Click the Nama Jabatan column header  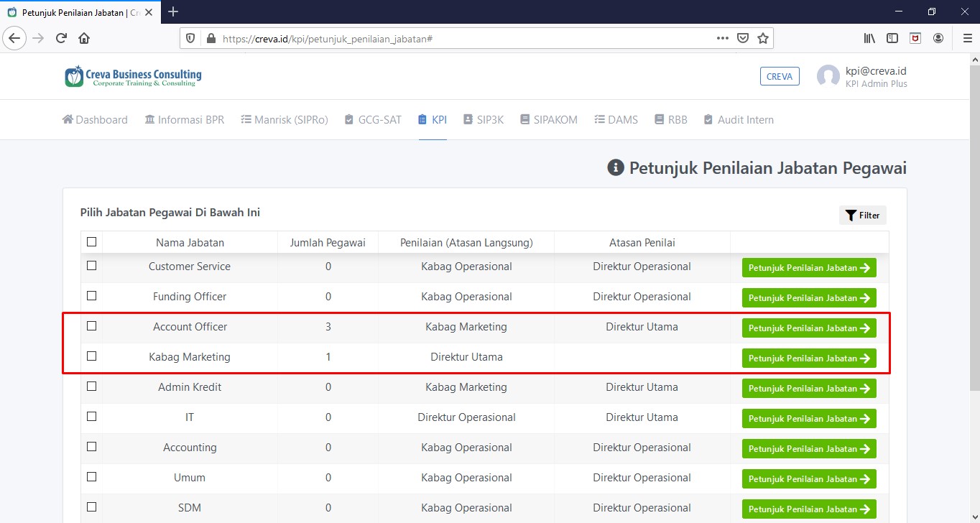click(x=190, y=243)
